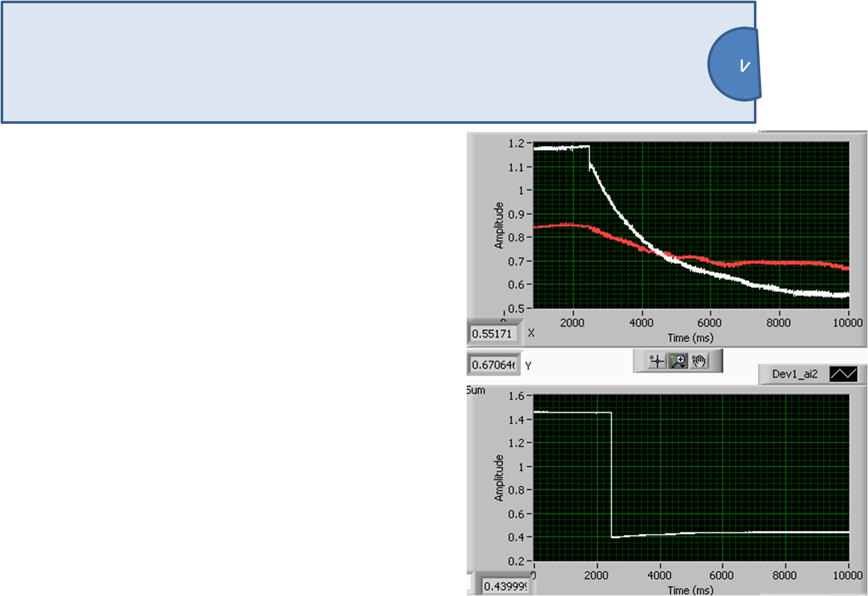
Task: Click the bottom indicator field showing 0.43999
Action: coord(505,586)
